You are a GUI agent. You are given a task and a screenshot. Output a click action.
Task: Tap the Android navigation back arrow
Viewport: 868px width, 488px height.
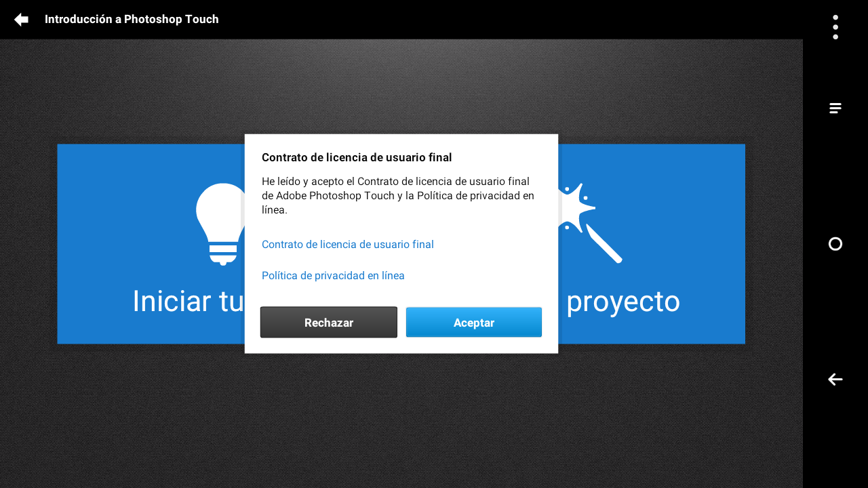click(835, 380)
